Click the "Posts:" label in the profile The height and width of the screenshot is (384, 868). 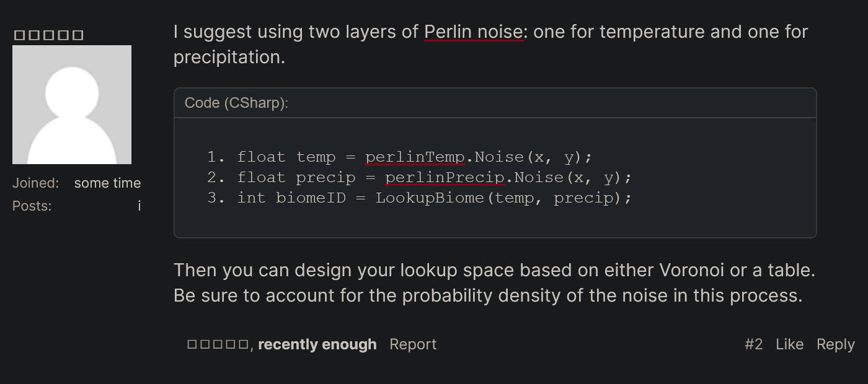(x=32, y=206)
